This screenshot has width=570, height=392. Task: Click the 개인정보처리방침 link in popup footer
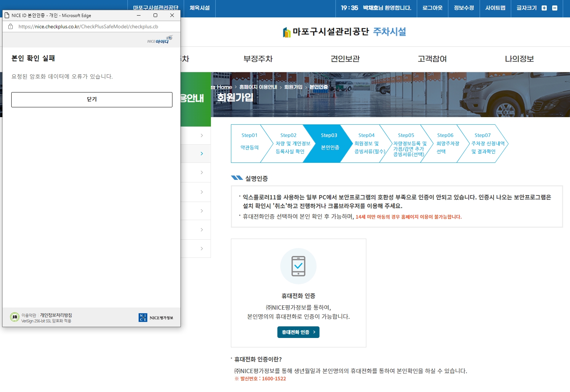coord(56,315)
